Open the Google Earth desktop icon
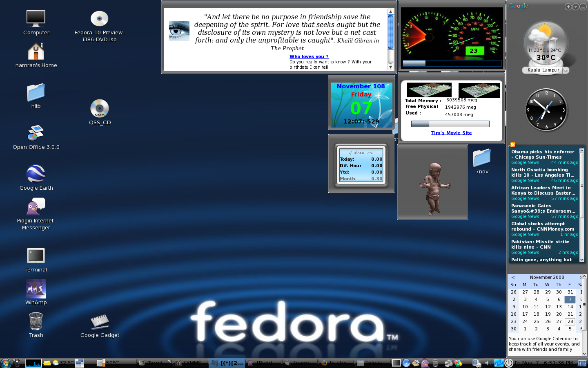 coord(36,174)
